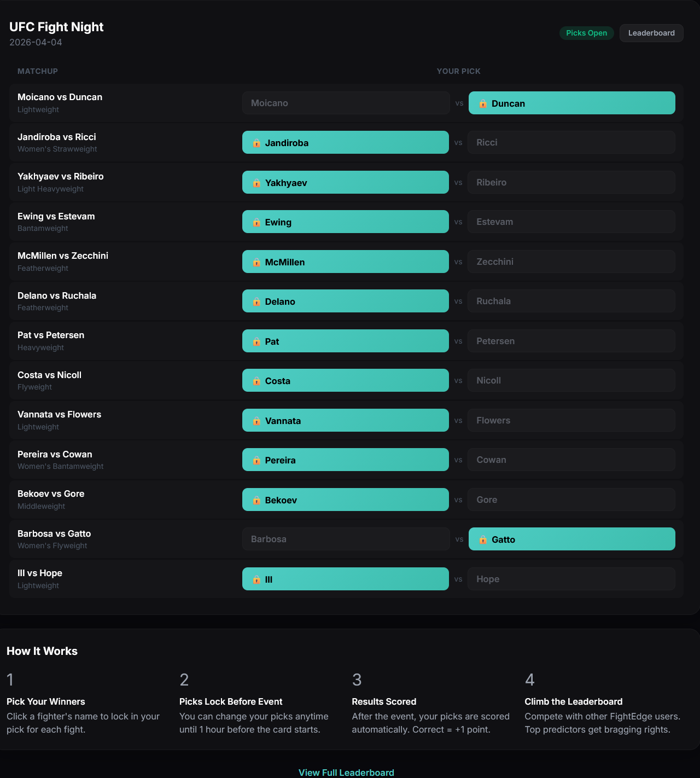Image resolution: width=700 pixels, height=778 pixels.
Task: Click the event date 2026-04-04
Action: pyautogui.click(x=36, y=42)
